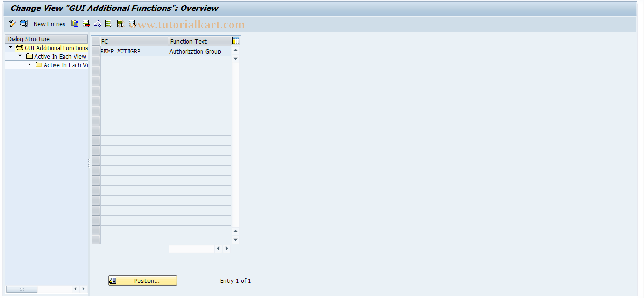Screen dimensions: 644x298
Task: Select REMP_AUTHGRP function code cell
Action: [x=134, y=51]
